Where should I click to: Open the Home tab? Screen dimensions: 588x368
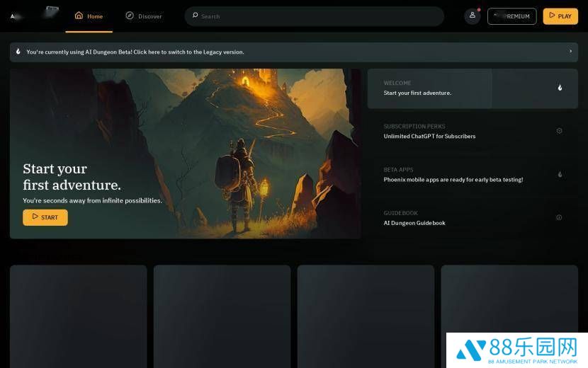[89, 16]
